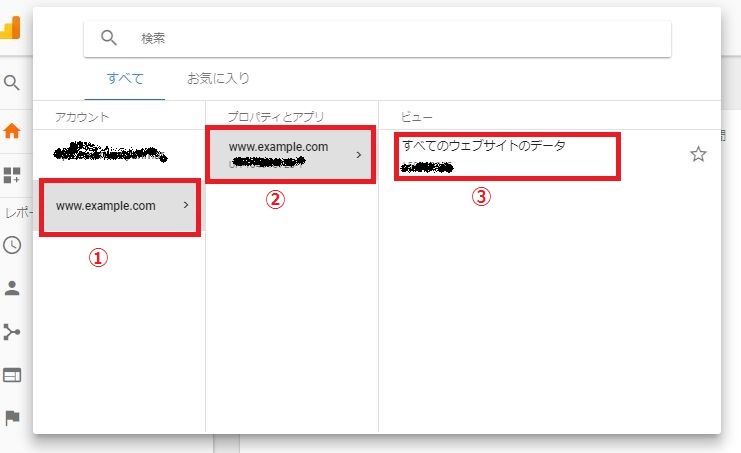Viewport: 741px width, 453px height.
Task: Expand the www.example.com property chevron
Action: [x=359, y=154]
